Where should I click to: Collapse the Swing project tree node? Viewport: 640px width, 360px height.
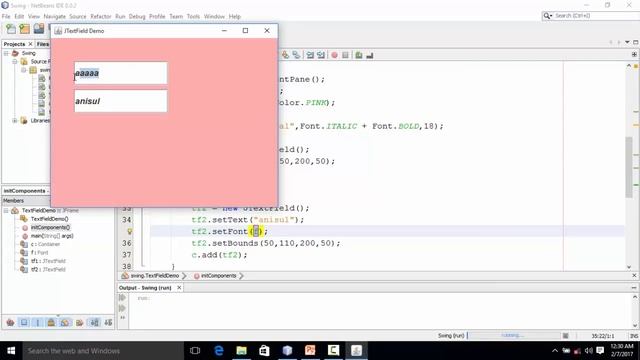click(6, 53)
